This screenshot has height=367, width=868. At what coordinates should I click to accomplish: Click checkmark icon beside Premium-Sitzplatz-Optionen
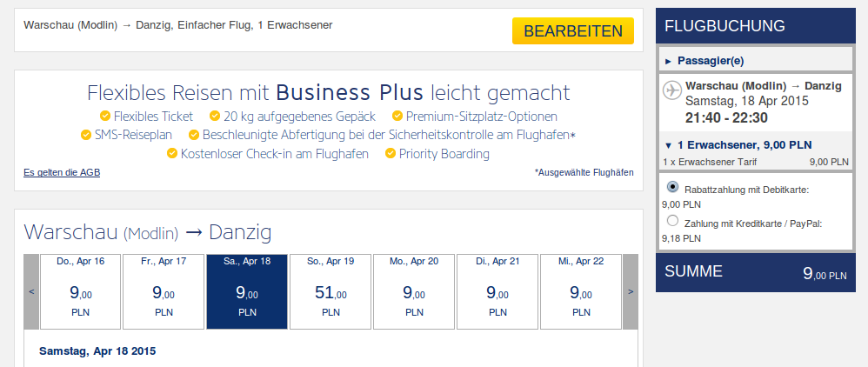point(397,116)
